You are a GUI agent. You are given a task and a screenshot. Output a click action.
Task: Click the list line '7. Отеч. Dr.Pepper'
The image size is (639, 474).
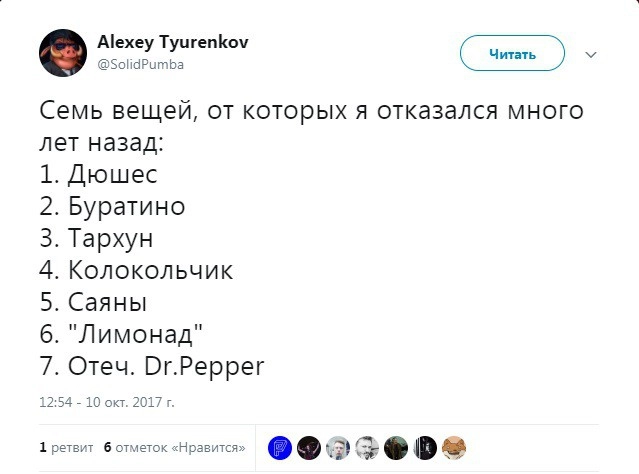point(152,366)
